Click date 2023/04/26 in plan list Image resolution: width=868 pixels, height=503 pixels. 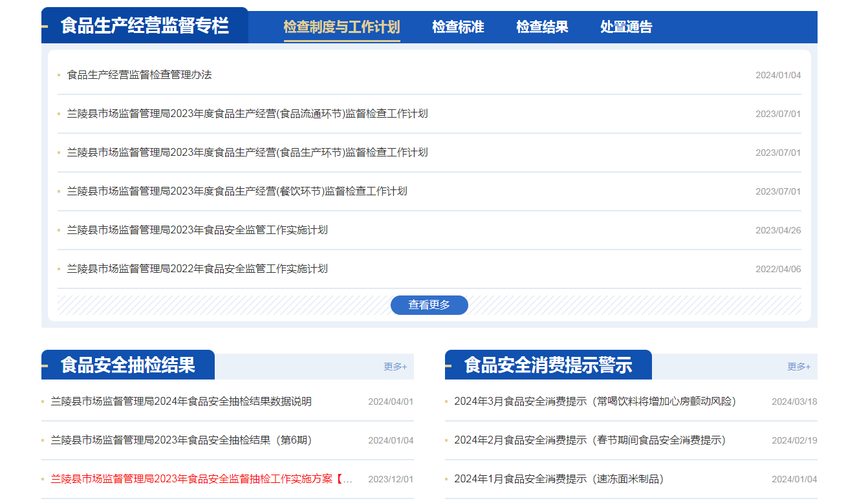pos(778,230)
